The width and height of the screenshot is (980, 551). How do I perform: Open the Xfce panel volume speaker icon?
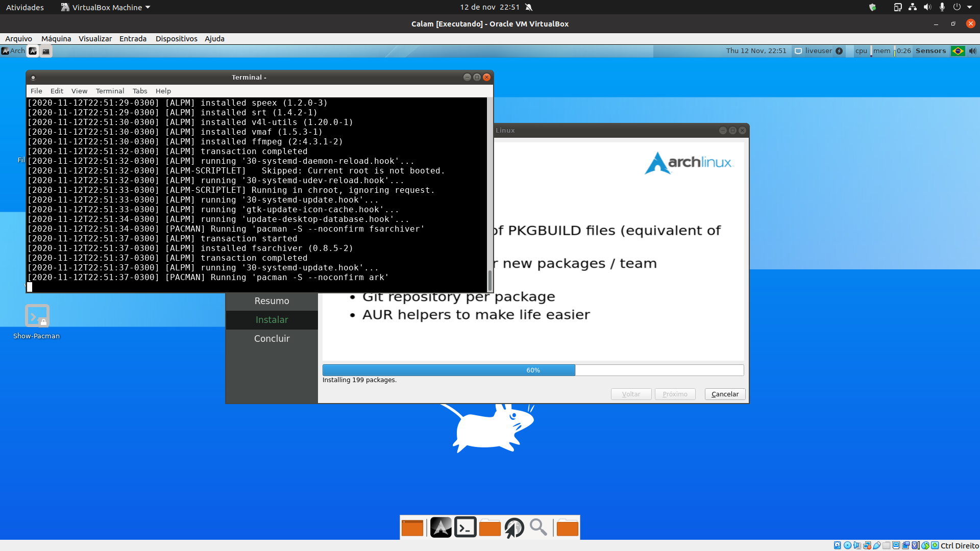coord(973,51)
